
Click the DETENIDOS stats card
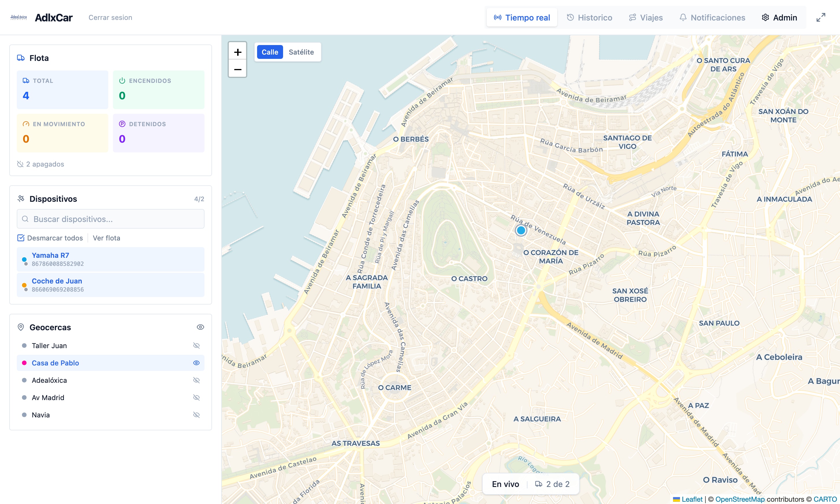(x=159, y=133)
